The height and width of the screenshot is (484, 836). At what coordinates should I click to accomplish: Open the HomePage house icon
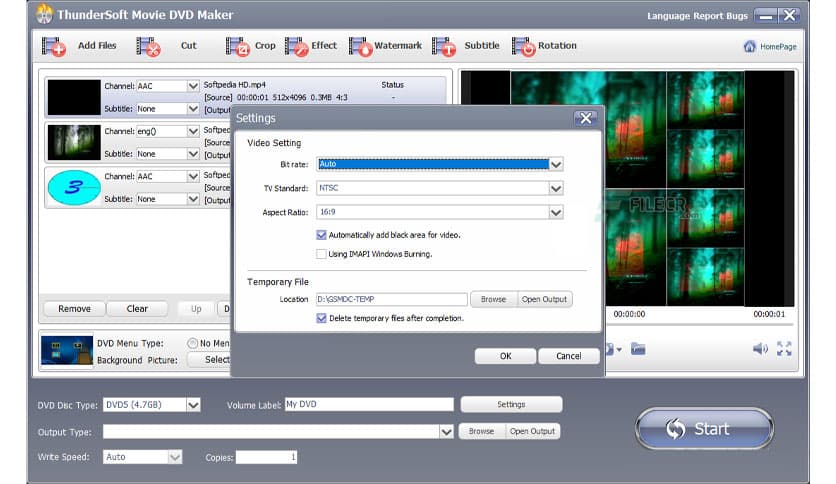click(749, 46)
